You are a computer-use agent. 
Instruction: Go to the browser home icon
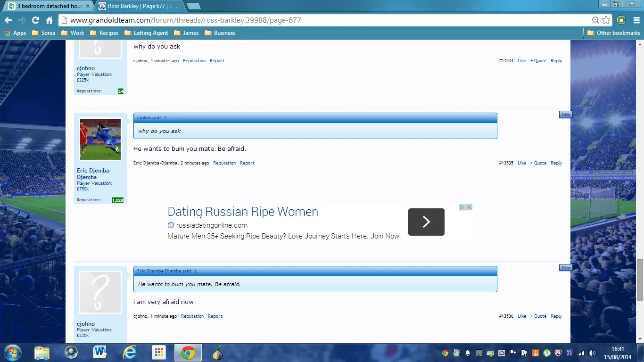[x=49, y=20]
